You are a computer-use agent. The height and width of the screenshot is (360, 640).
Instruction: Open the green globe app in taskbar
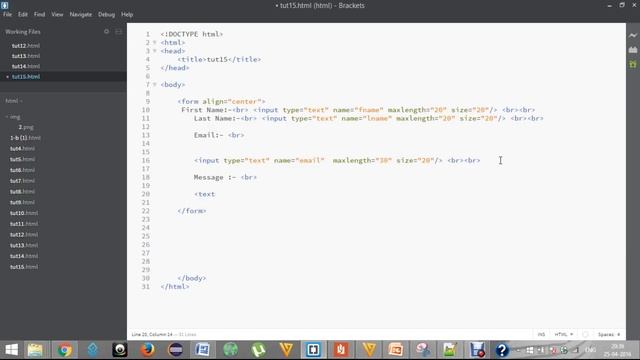coord(230,350)
